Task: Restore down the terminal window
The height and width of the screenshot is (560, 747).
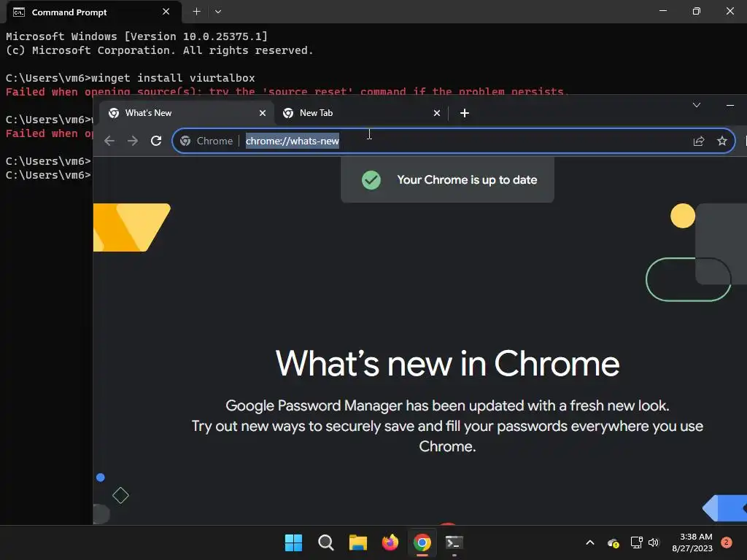Action: (696, 11)
